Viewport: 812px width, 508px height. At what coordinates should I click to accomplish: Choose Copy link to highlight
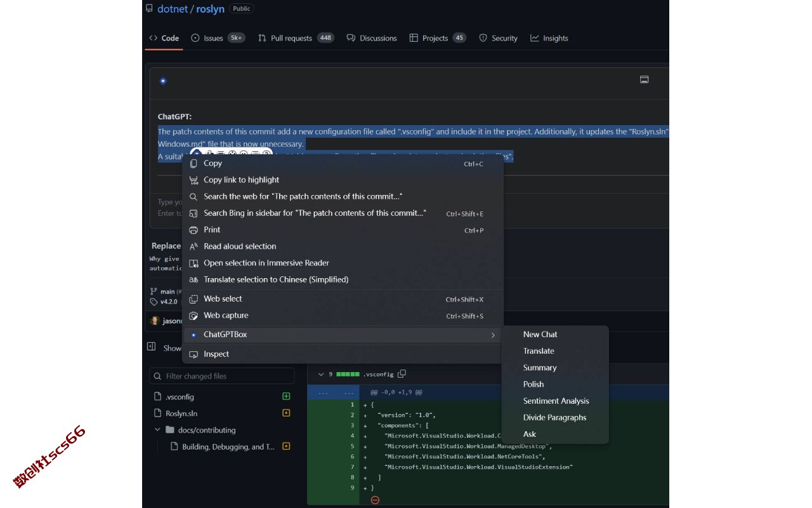click(x=343, y=180)
